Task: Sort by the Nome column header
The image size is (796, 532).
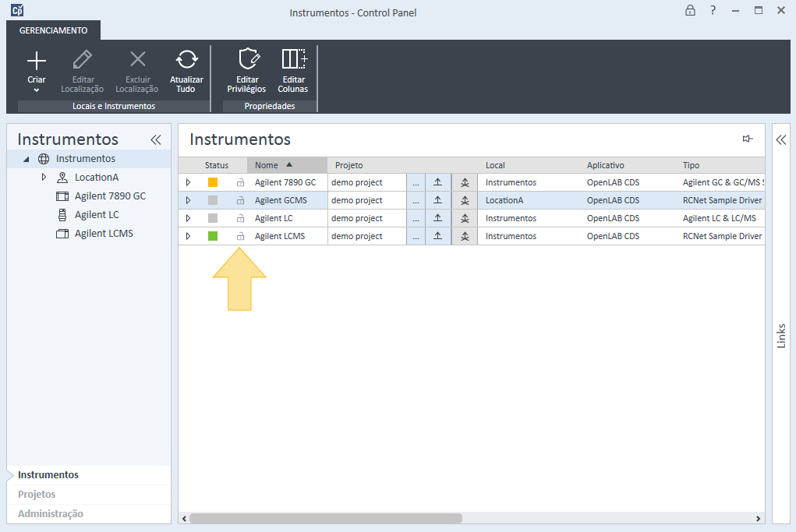Action: 287,165
